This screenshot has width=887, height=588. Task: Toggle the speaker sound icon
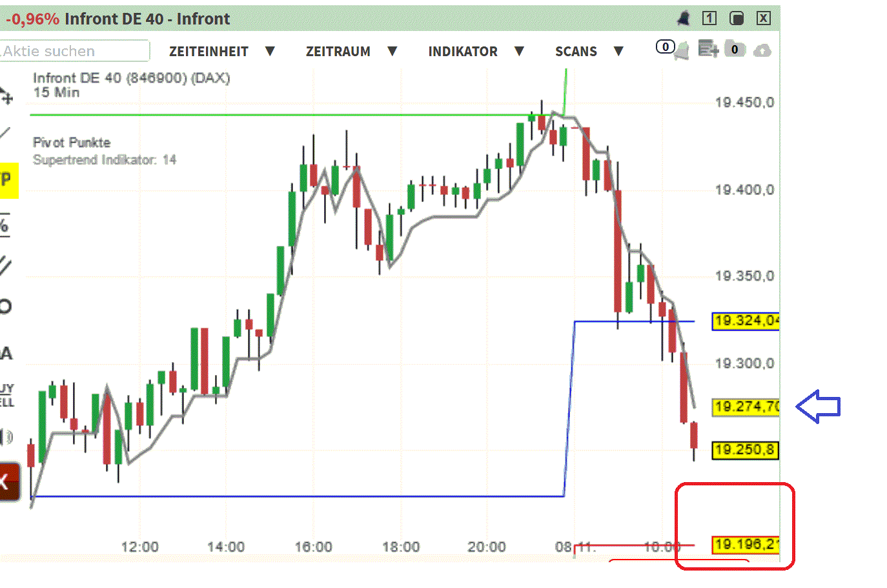coord(6,437)
